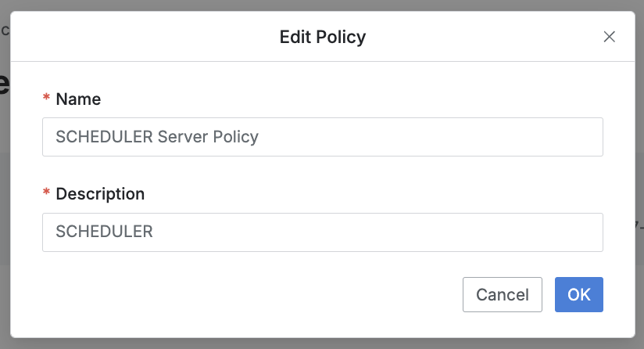Close the Edit Policy dialog

[x=610, y=37]
